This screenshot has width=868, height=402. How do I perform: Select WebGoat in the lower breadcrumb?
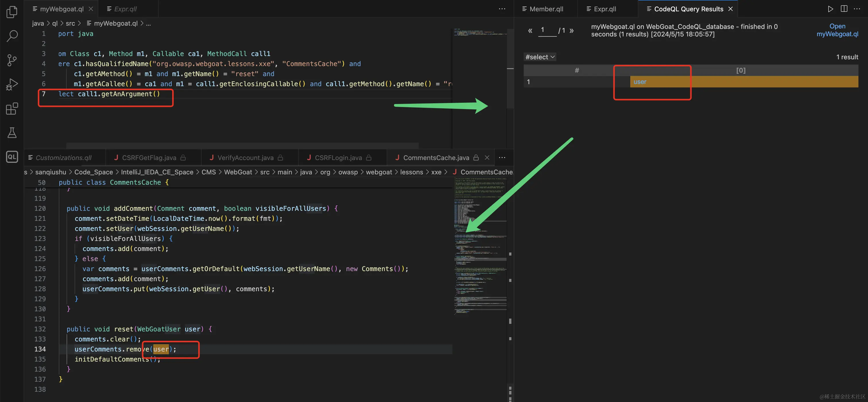(238, 172)
